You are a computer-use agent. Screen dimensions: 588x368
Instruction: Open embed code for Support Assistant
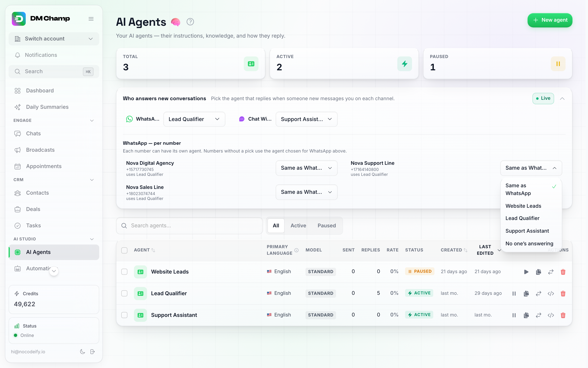(x=551, y=315)
